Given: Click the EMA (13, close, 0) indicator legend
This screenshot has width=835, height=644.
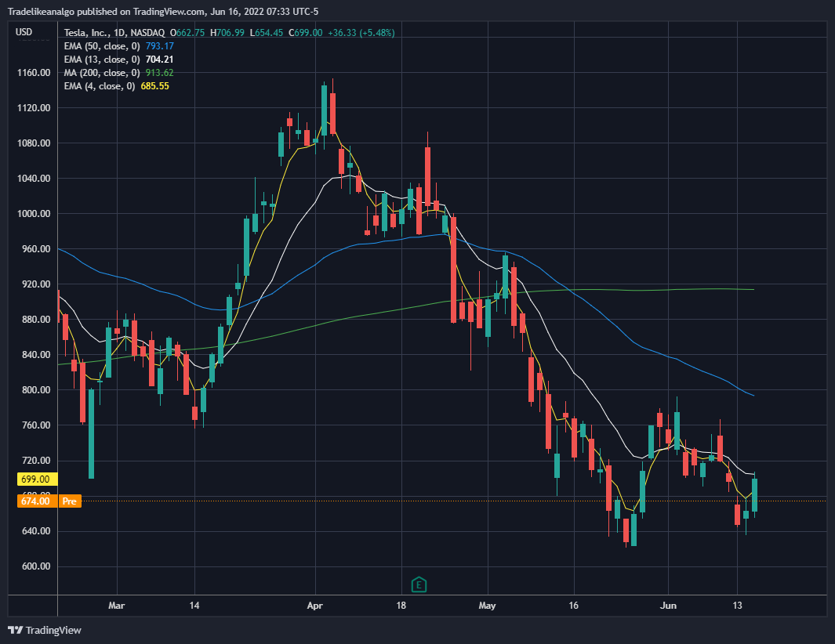Looking at the screenshot, I should click(x=102, y=60).
